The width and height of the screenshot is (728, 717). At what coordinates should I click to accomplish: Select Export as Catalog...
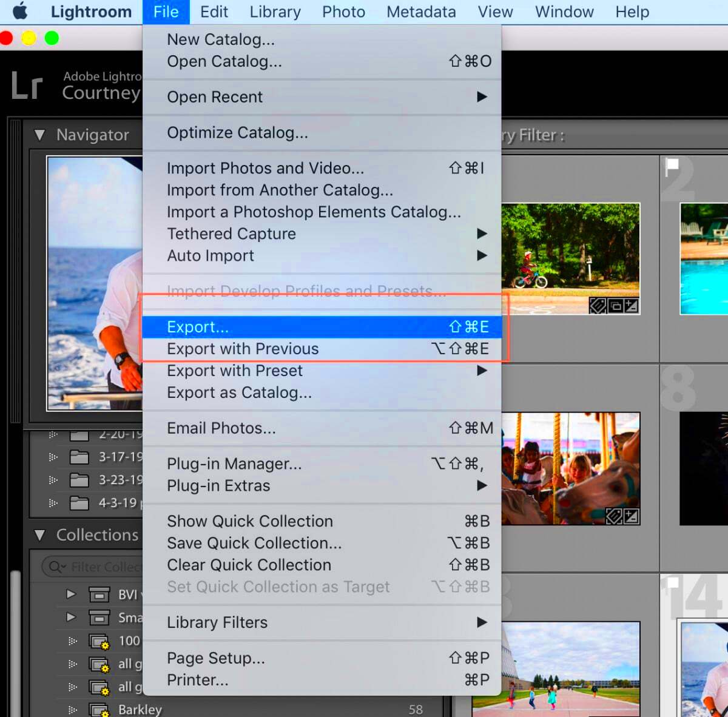pyautogui.click(x=322, y=392)
